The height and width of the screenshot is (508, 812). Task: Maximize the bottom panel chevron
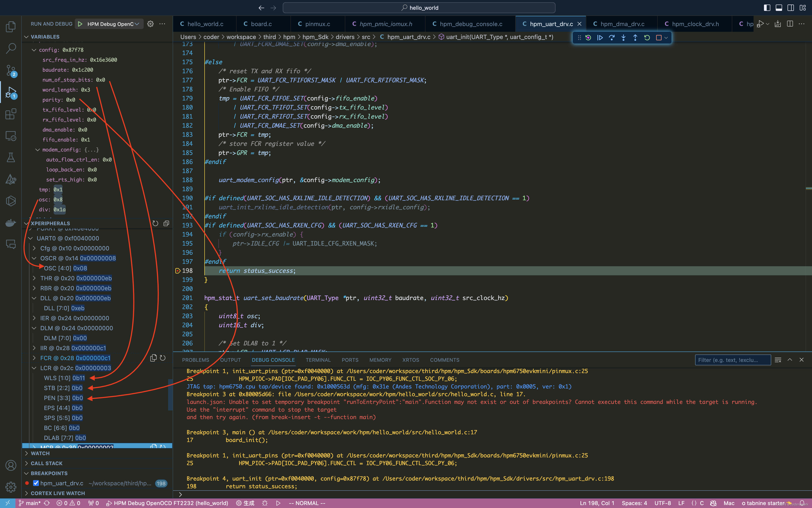[790, 360]
